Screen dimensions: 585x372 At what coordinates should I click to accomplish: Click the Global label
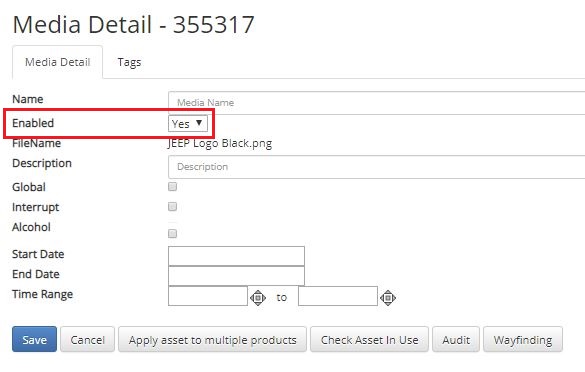pos(29,187)
